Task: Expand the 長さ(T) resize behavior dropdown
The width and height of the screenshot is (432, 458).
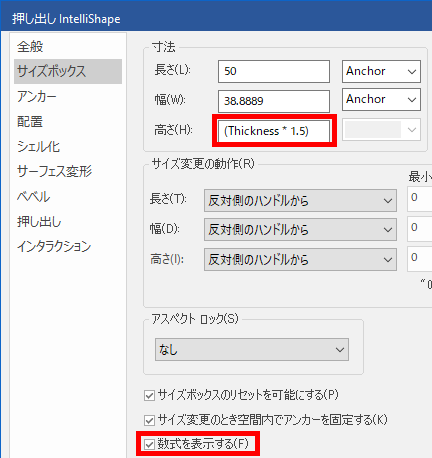Action: 300,201
